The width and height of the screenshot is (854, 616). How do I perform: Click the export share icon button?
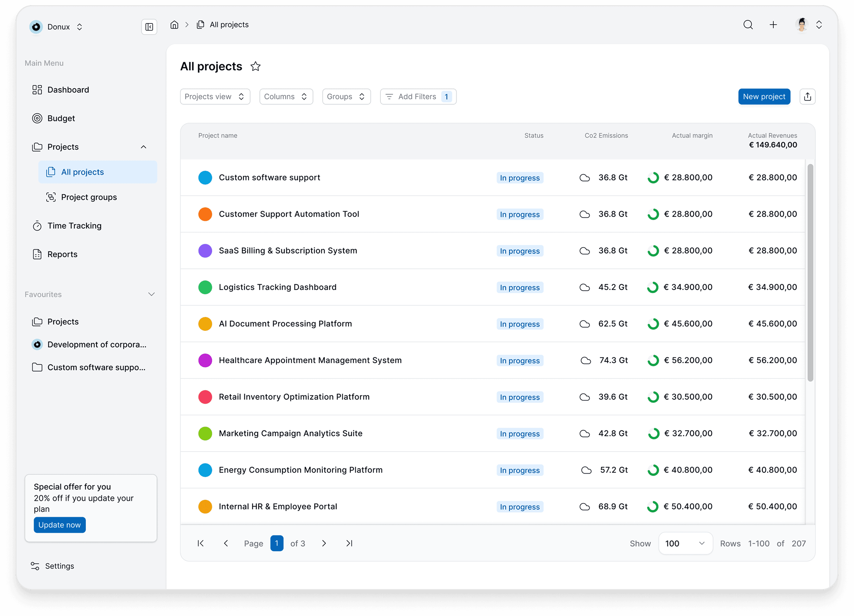coord(807,97)
